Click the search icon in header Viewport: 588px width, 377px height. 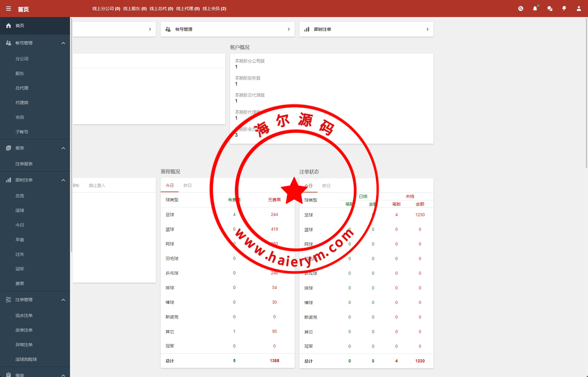520,9
